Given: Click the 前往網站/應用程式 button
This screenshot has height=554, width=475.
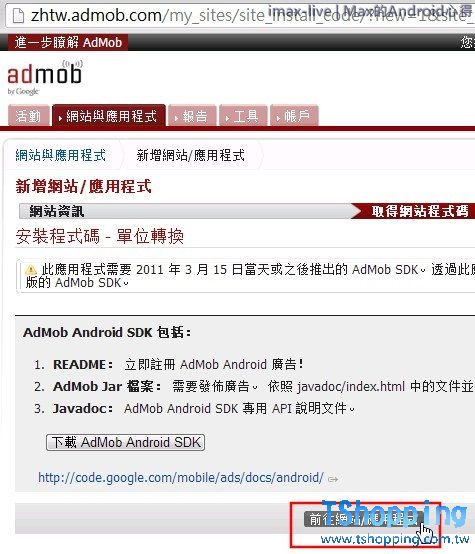Looking at the screenshot, I should click(363, 519).
